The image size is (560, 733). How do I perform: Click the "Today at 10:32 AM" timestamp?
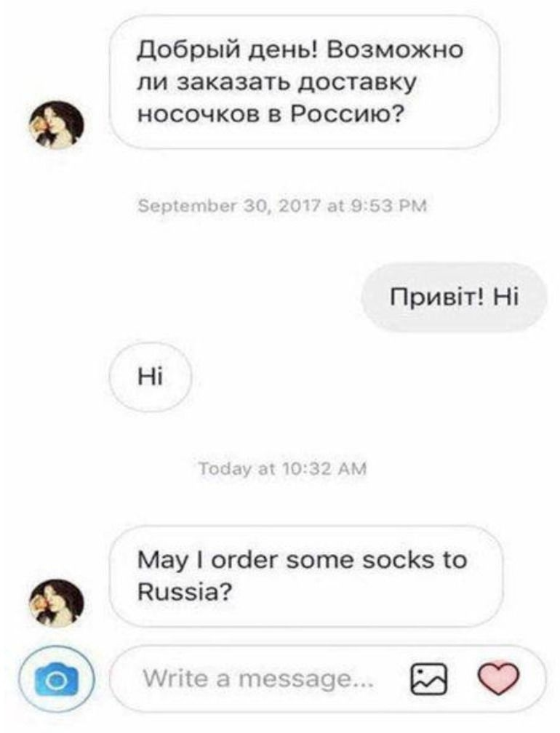[283, 468]
